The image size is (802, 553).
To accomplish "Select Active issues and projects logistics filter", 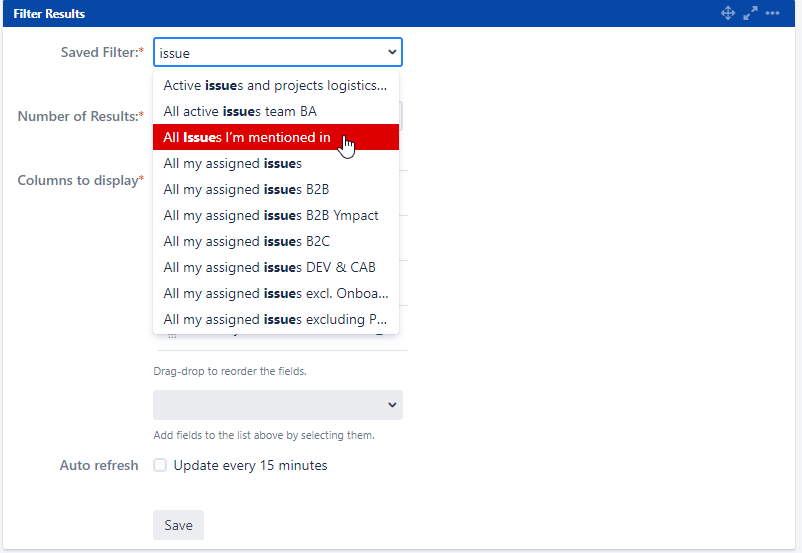I will [x=276, y=85].
